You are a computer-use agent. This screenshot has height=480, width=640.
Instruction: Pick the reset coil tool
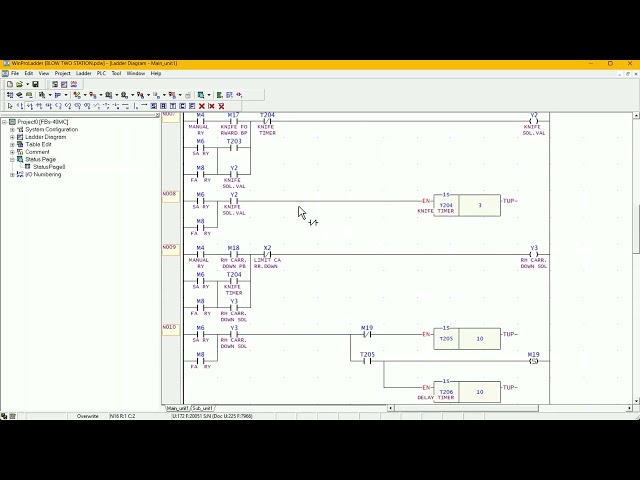[x=87, y=106]
